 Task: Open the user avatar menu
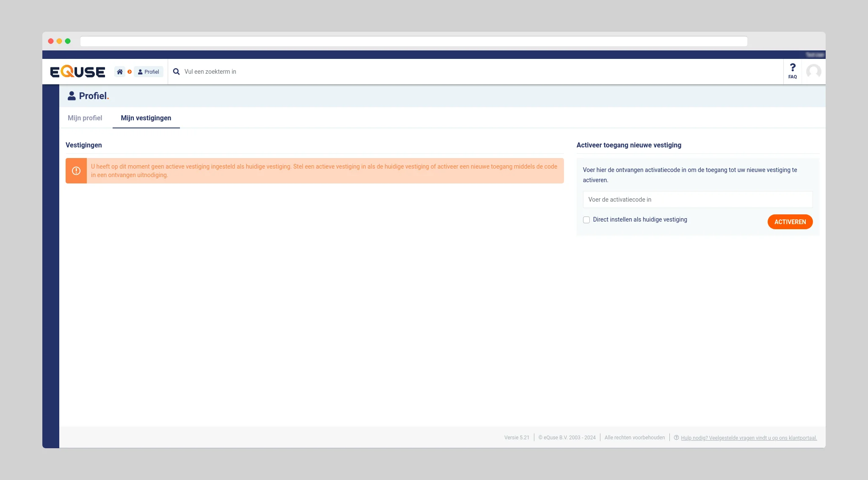tap(813, 71)
